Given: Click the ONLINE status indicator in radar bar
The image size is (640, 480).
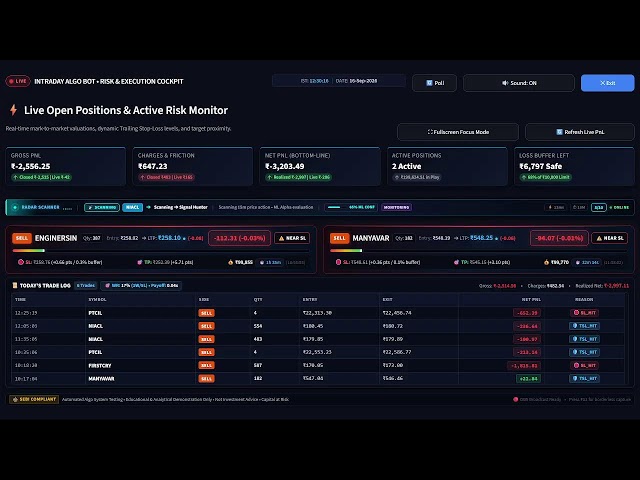Looking at the screenshot, I should click(x=619, y=207).
